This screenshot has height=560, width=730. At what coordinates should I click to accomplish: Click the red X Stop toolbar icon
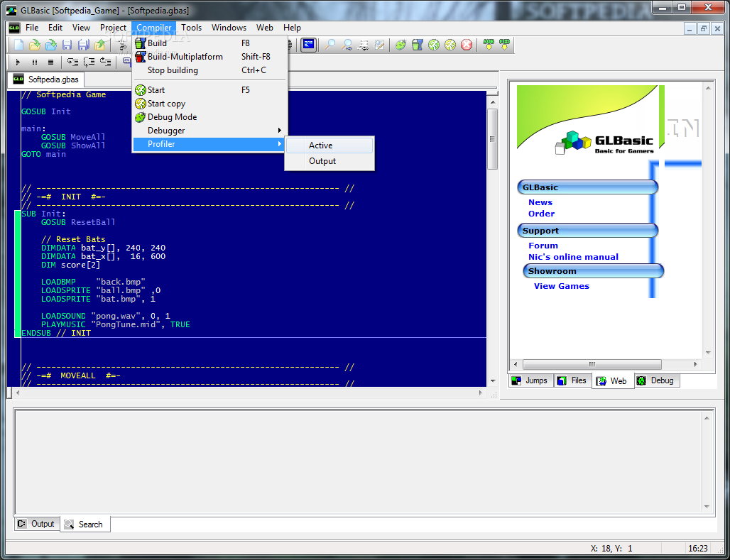tap(466, 45)
